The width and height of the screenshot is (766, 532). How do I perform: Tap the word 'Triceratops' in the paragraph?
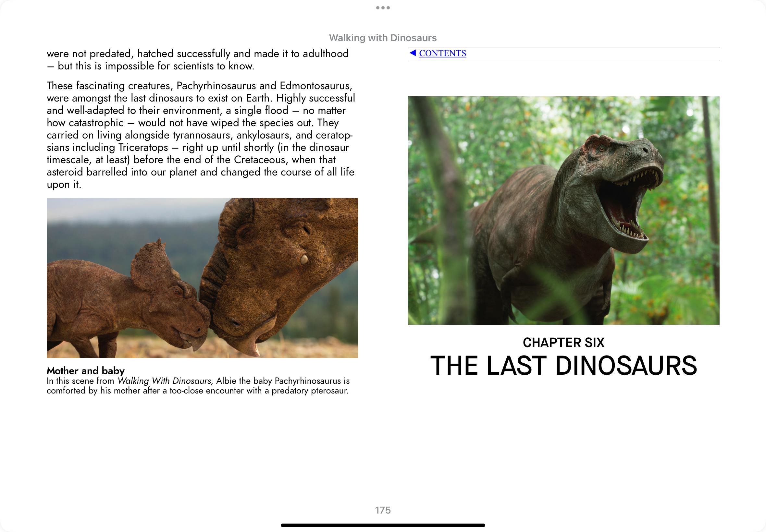[x=143, y=147]
